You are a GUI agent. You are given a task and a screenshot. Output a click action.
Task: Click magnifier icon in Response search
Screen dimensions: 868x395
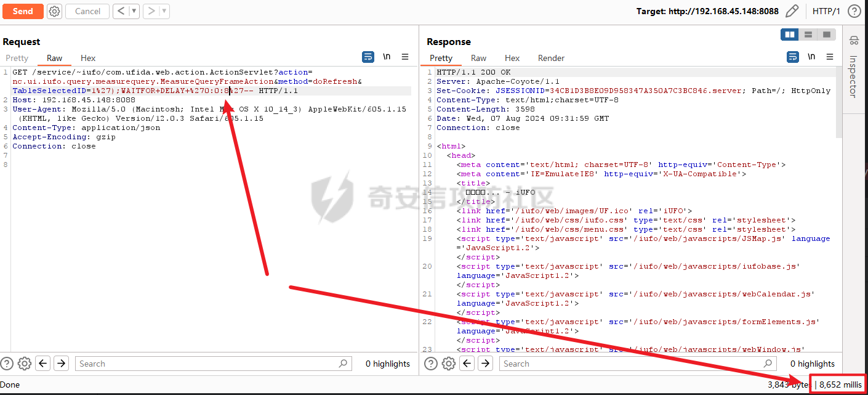click(768, 364)
